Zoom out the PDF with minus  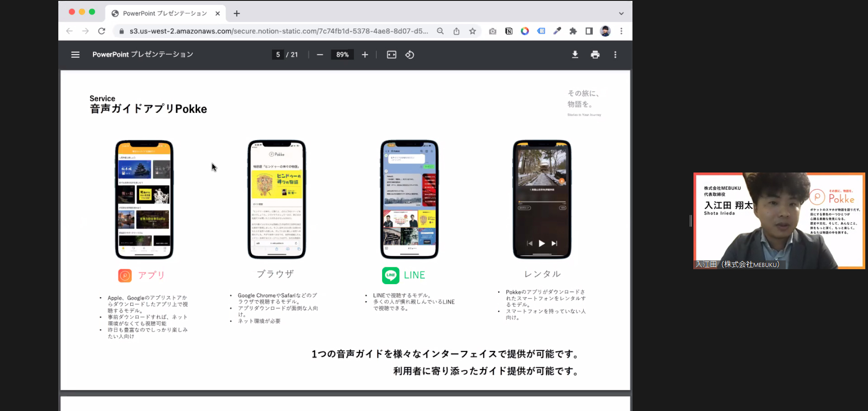pos(320,55)
